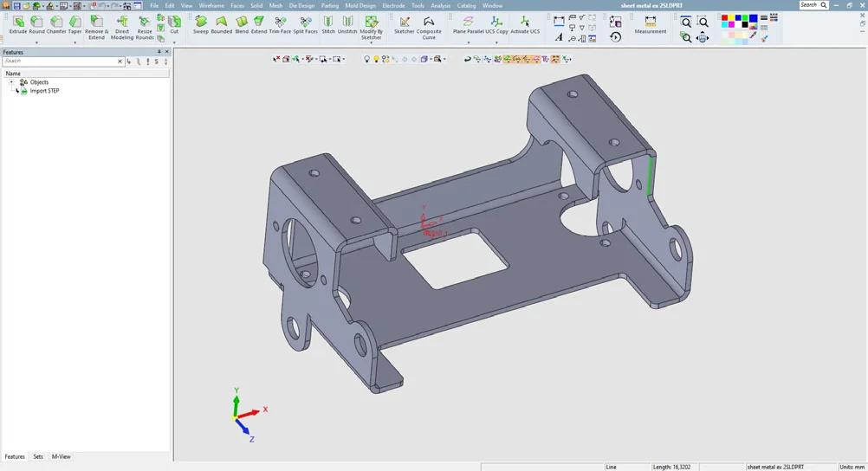Clear the Features search field

click(x=120, y=61)
